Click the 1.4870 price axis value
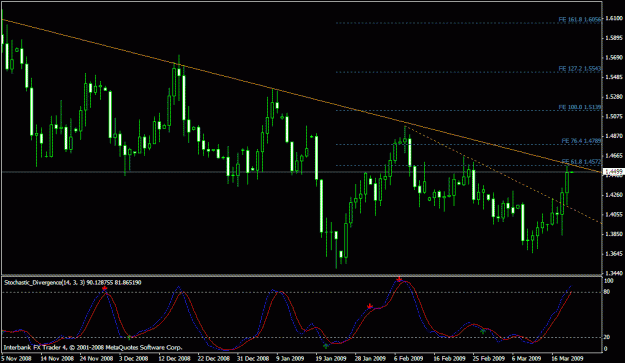 614,136
